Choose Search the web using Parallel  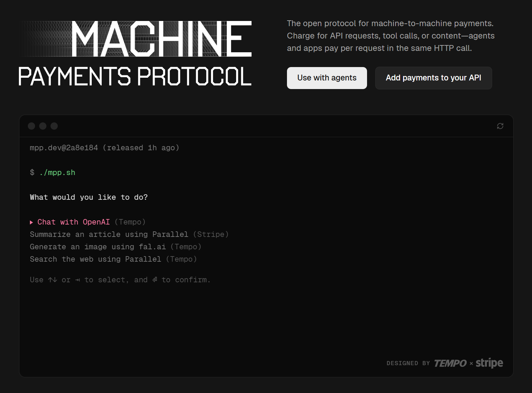point(95,259)
